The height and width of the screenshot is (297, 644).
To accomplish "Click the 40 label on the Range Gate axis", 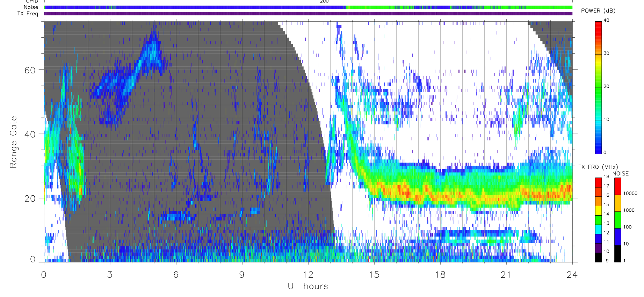I will point(30,134).
